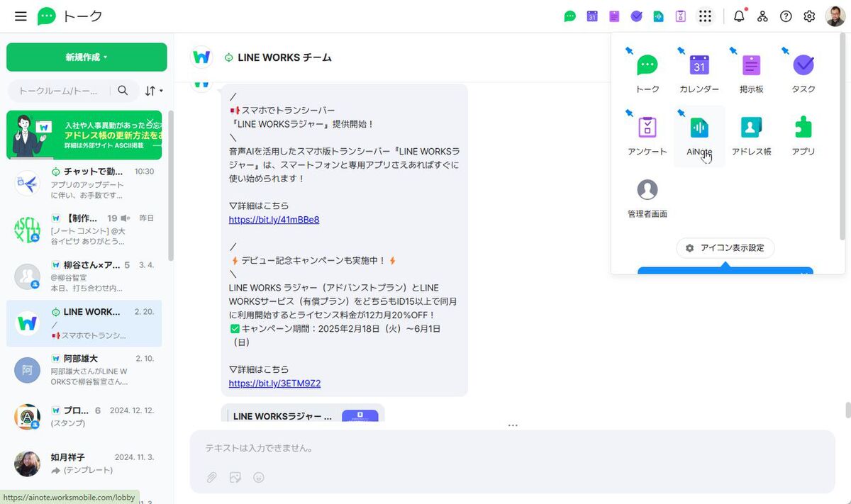Click the chat list scrollbar
This screenshot has width=851, height=504.
click(x=171, y=184)
